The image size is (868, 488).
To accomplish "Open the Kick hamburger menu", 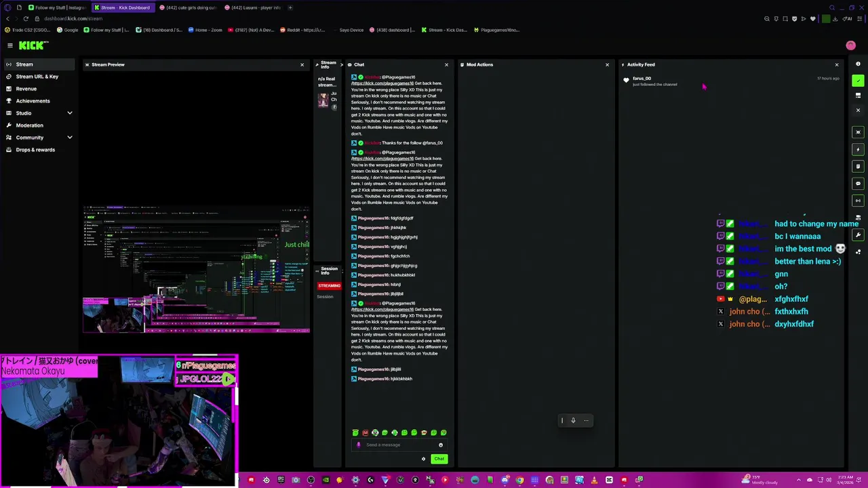I will click(x=10, y=45).
